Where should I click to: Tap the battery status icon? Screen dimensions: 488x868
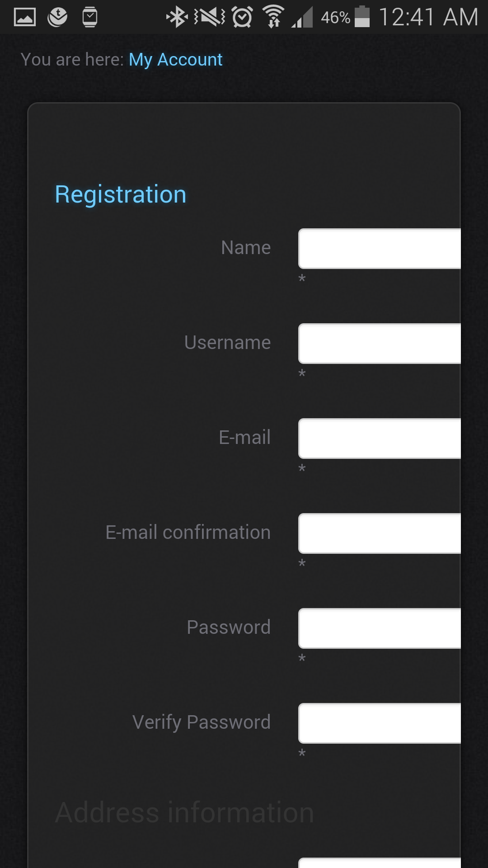click(362, 17)
